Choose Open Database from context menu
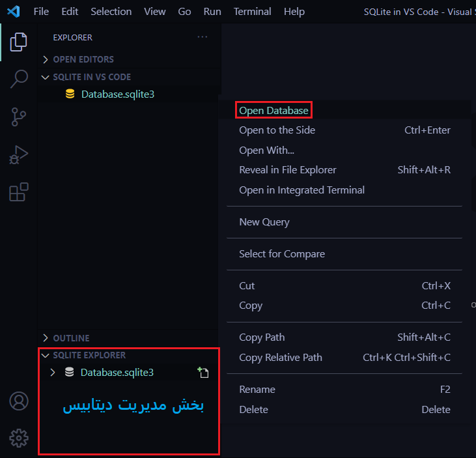Screen dimensions: 476x458 click(344, 110)
